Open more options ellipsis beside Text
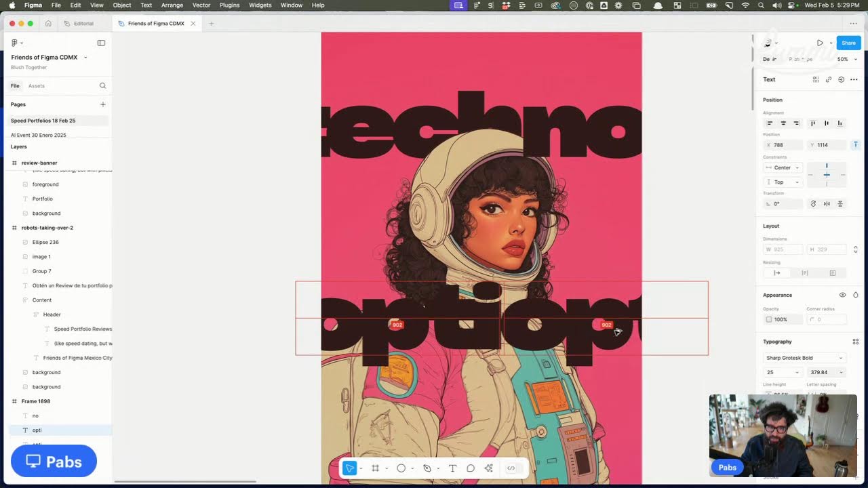 click(854, 79)
